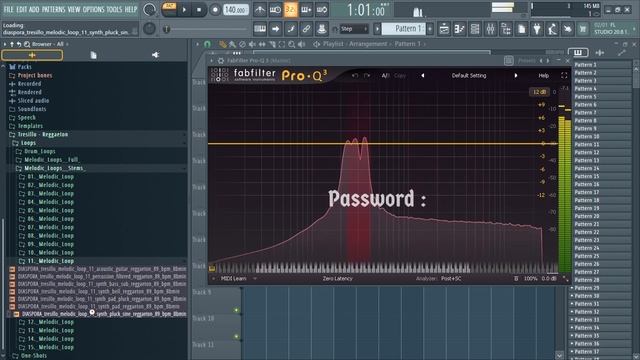
Task: Open the FILE menu
Action: [x=8, y=9]
